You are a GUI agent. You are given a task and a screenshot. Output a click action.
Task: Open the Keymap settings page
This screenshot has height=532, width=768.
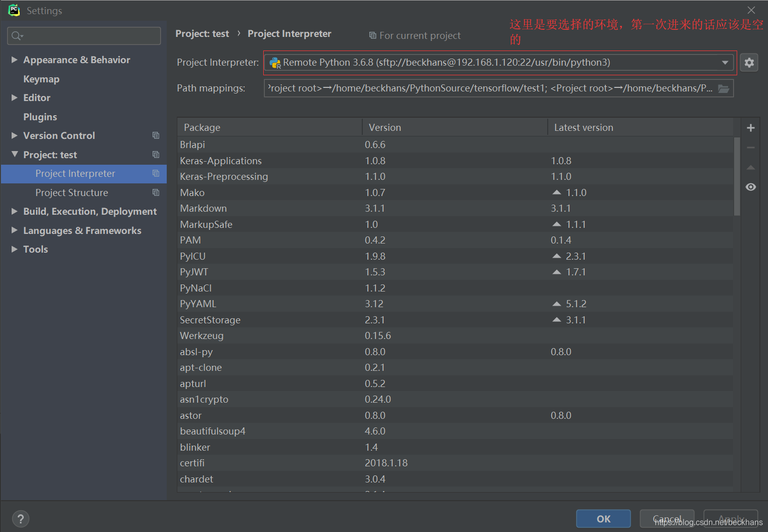[x=41, y=79]
